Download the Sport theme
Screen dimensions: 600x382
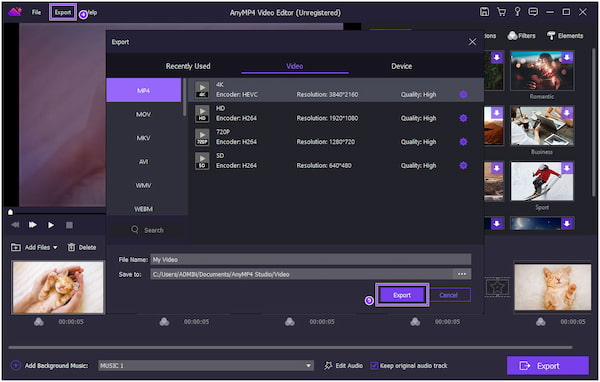click(567, 168)
